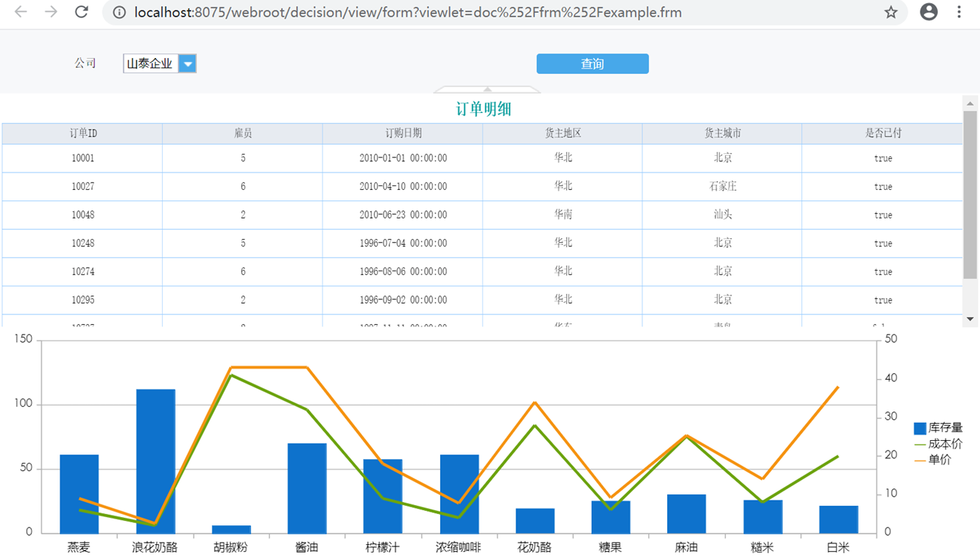Collapse the parameter panel with the up arrow
Screen dimensions: 980x560
[x=487, y=90]
